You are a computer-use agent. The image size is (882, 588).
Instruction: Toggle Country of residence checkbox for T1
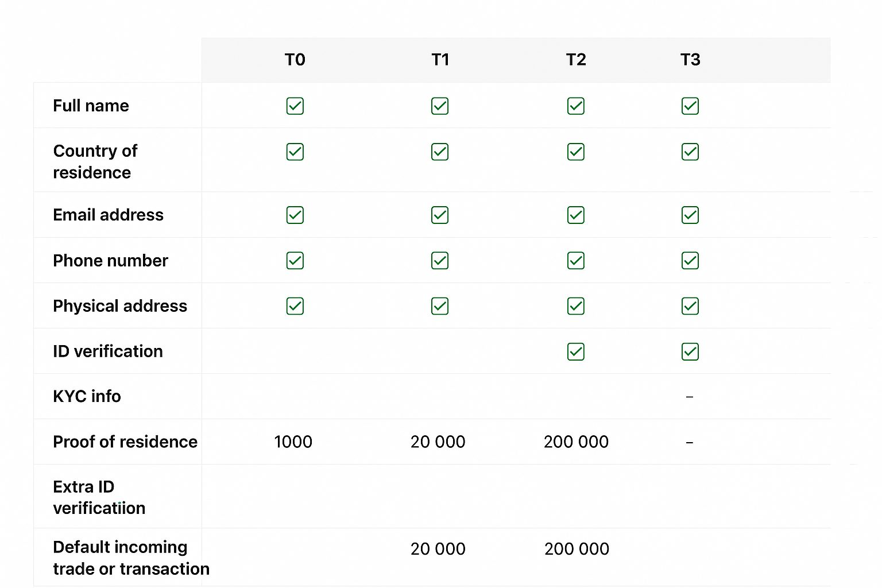tap(440, 152)
